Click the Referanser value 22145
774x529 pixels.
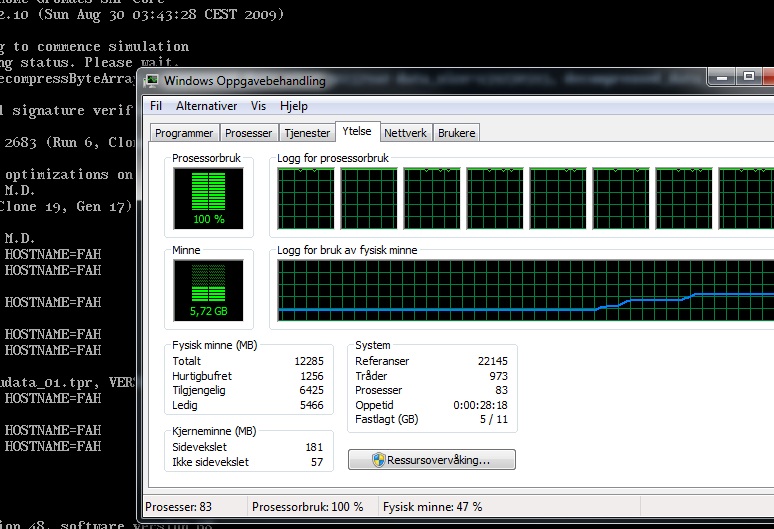coord(493,361)
